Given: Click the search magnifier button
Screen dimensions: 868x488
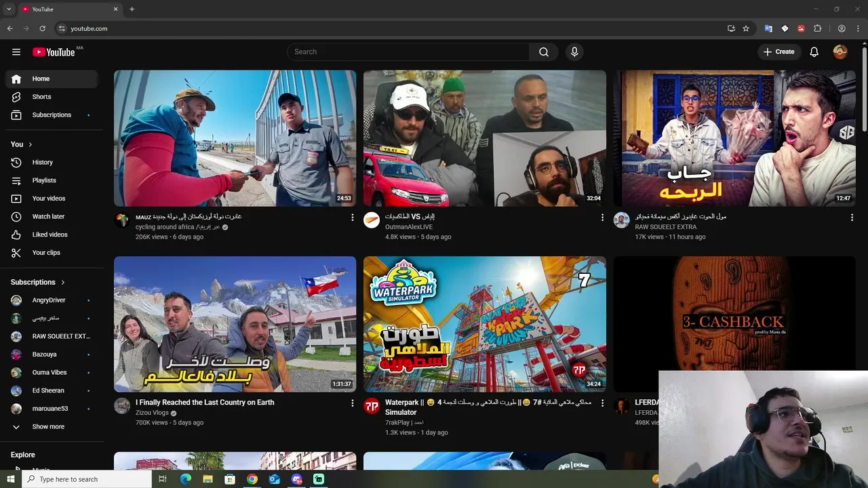Looking at the screenshot, I should pyautogui.click(x=544, y=52).
